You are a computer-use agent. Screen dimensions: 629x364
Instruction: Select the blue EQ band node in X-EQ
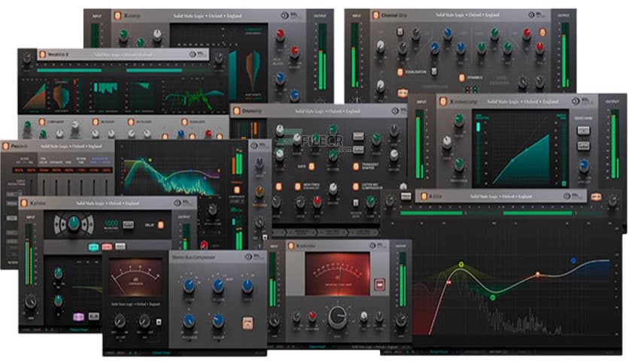pos(573,260)
